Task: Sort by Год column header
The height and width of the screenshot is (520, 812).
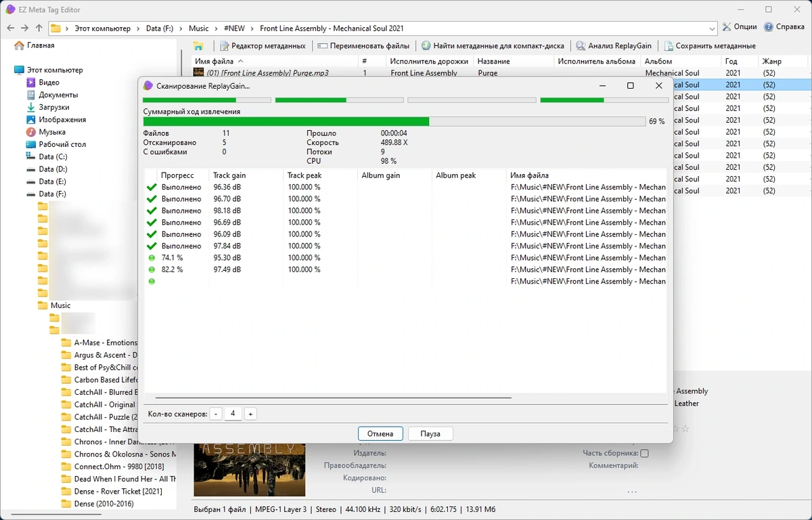Action: tap(740, 61)
